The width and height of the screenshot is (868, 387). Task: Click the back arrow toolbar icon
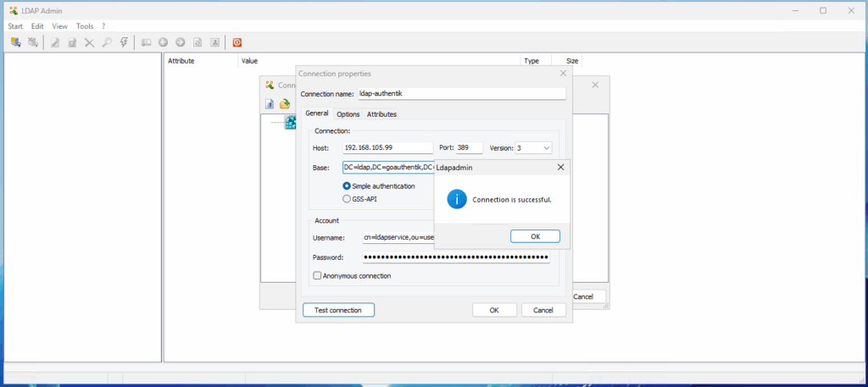coord(163,41)
